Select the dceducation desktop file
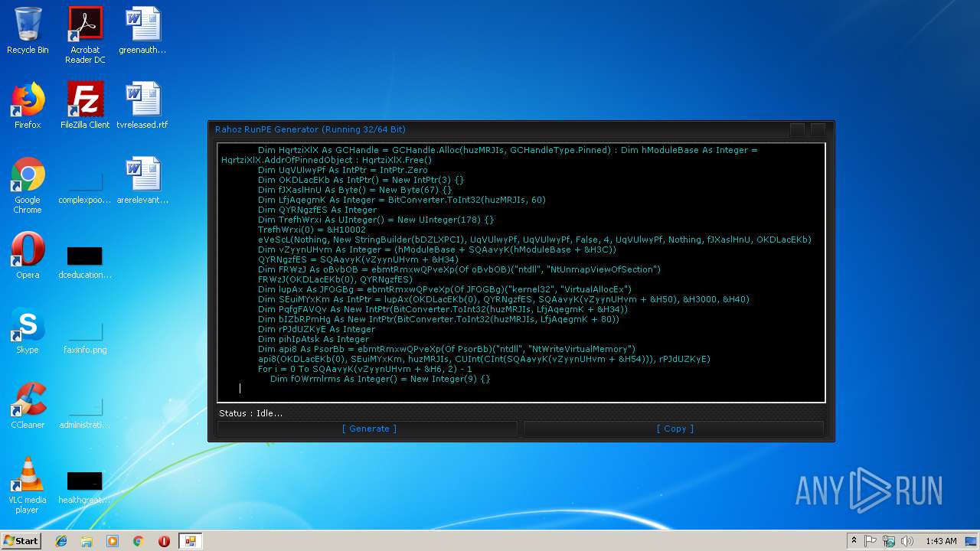The height and width of the screenshot is (551, 980). 85,261
